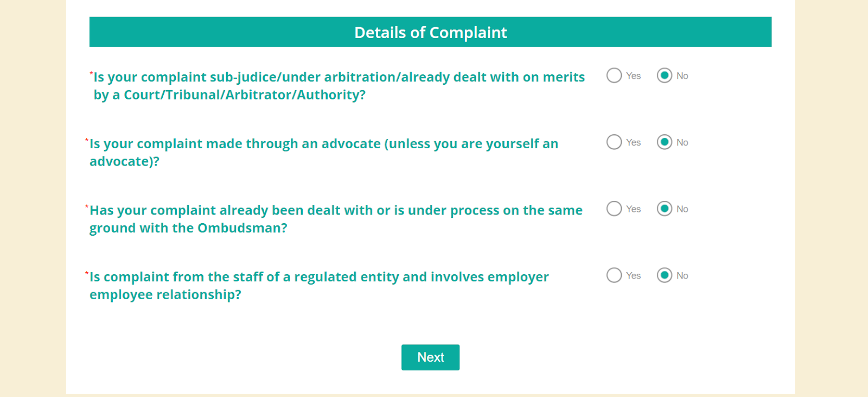Choose Yes radio for complaint through advocate
The height and width of the screenshot is (397, 868).
click(x=614, y=142)
